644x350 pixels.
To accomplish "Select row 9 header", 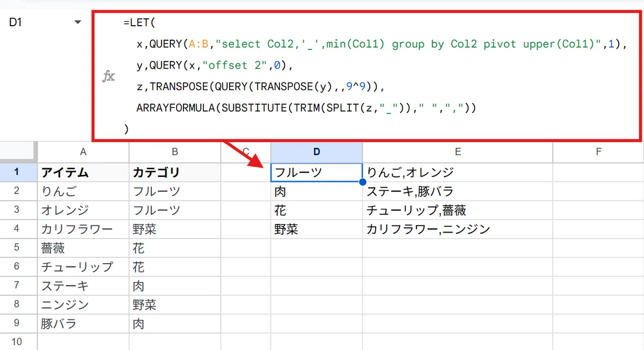I will click(x=18, y=324).
